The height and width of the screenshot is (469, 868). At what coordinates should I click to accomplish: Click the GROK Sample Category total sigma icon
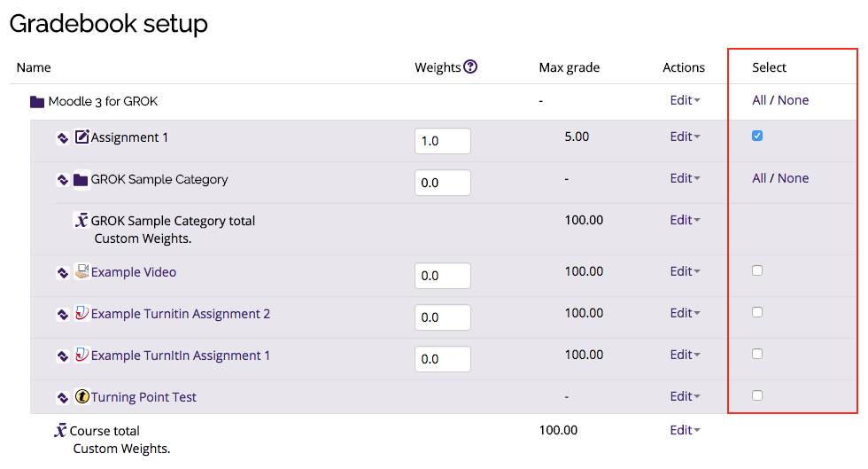81,220
